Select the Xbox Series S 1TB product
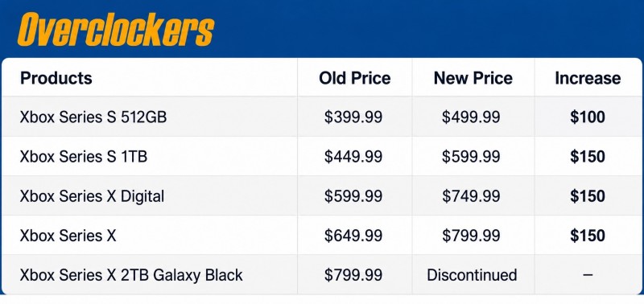 click(84, 156)
